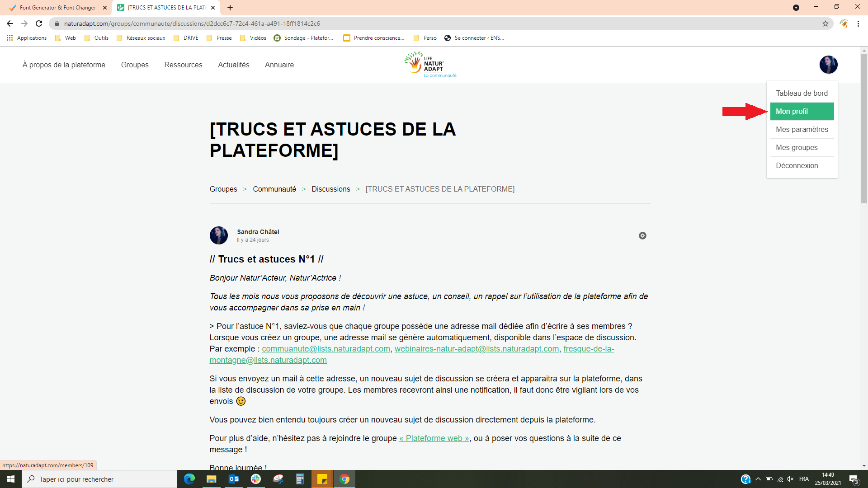Image resolution: width=868 pixels, height=488 pixels.
Task: Click the Life Natur'Adapt logo
Action: (430, 65)
